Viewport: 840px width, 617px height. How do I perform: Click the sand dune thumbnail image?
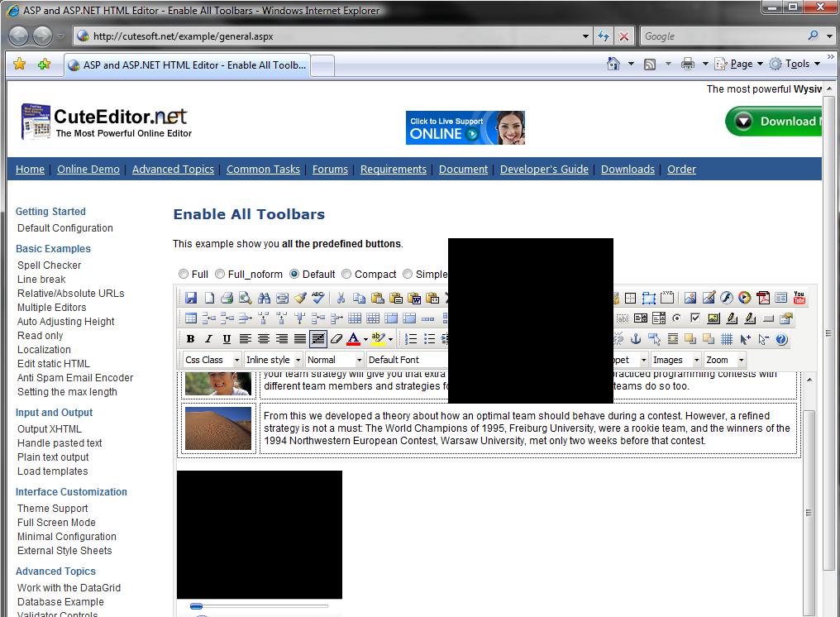218,428
